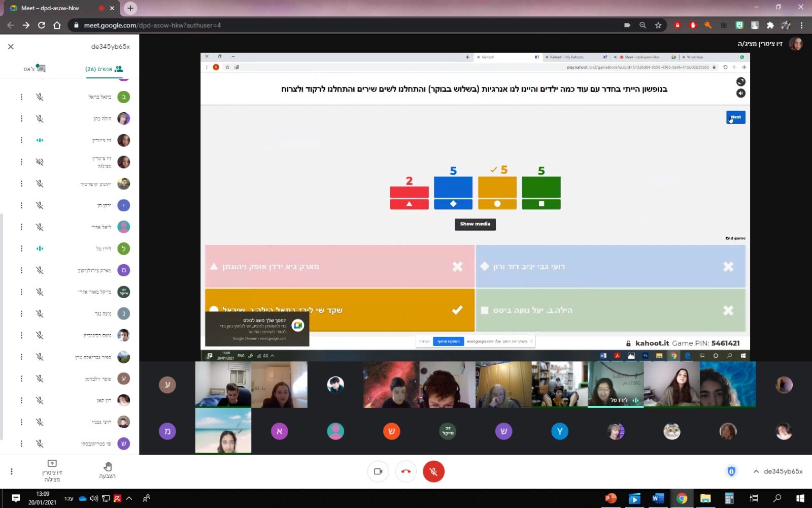Go to Chrome home page
Screen dimensions: 812x508
57,25
